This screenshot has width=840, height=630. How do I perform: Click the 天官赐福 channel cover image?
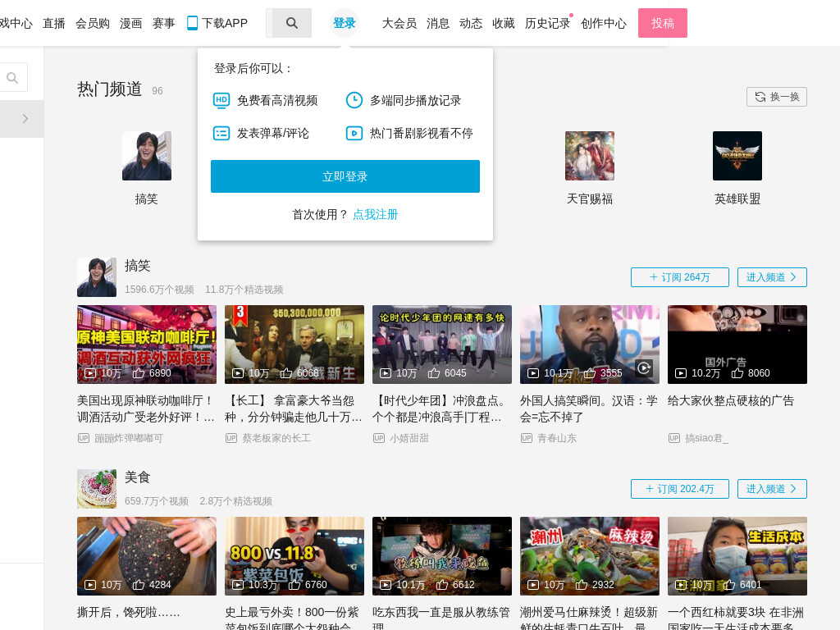[590, 156]
